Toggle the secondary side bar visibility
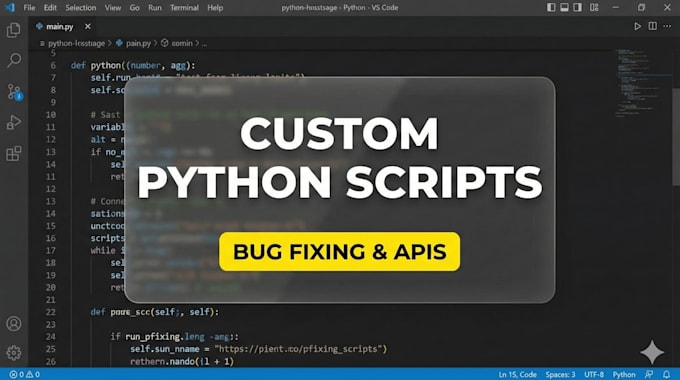 coord(577,7)
